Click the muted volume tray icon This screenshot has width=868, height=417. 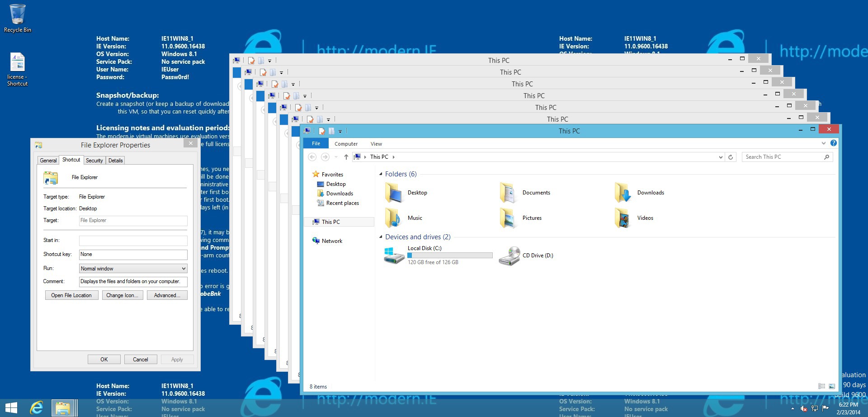(803, 408)
